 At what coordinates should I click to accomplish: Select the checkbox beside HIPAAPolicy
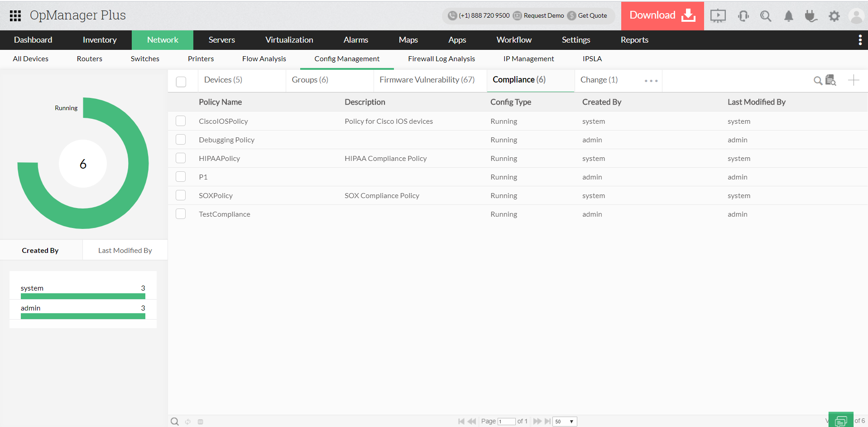pyautogui.click(x=181, y=158)
